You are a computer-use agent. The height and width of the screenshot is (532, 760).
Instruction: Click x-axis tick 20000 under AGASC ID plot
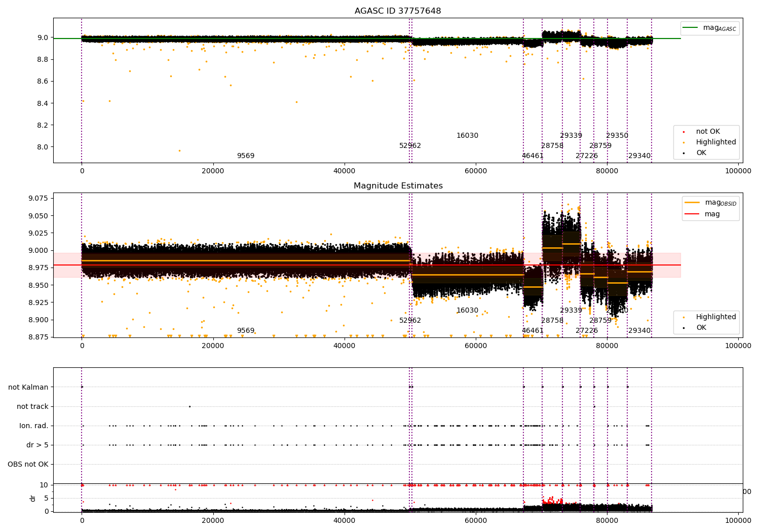(213, 171)
